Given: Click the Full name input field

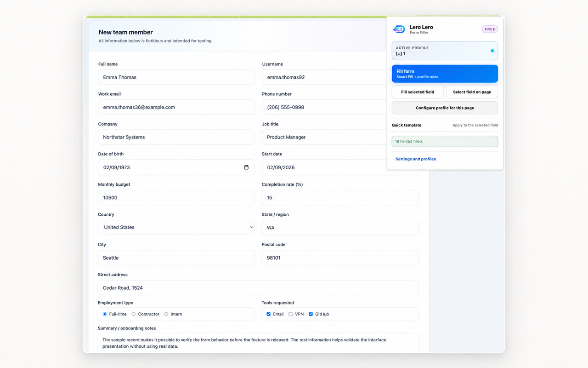Looking at the screenshot, I should tap(176, 77).
